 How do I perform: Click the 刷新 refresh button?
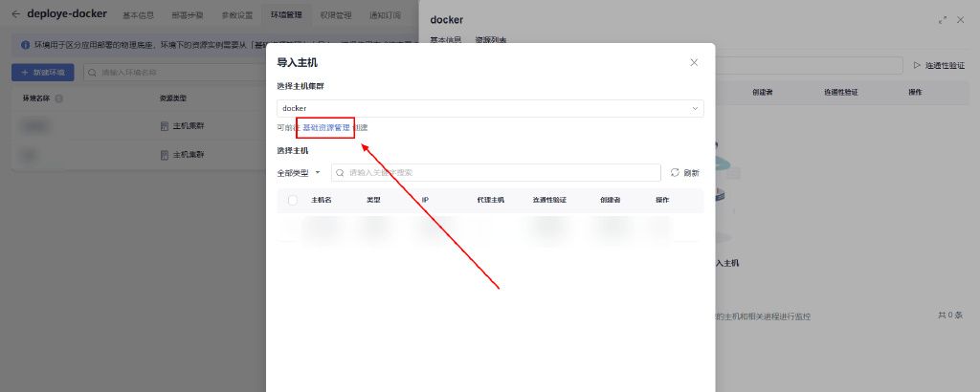click(x=684, y=173)
